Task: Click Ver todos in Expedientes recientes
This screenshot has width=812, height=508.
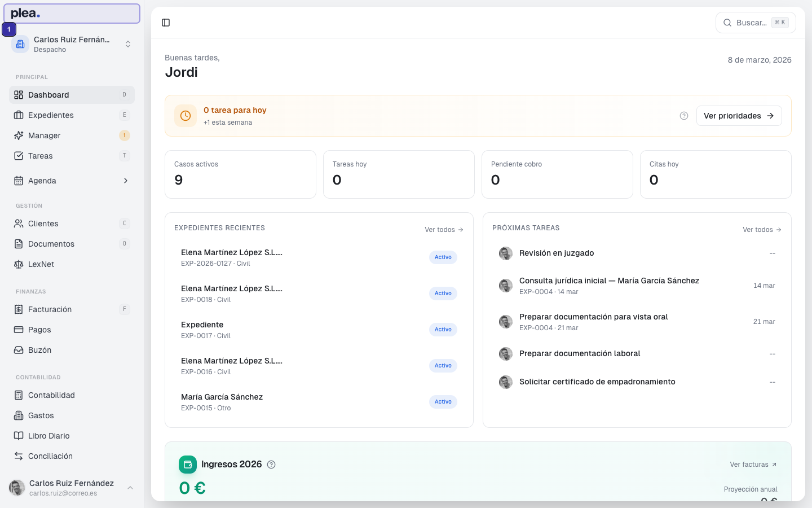Action: [x=444, y=230]
